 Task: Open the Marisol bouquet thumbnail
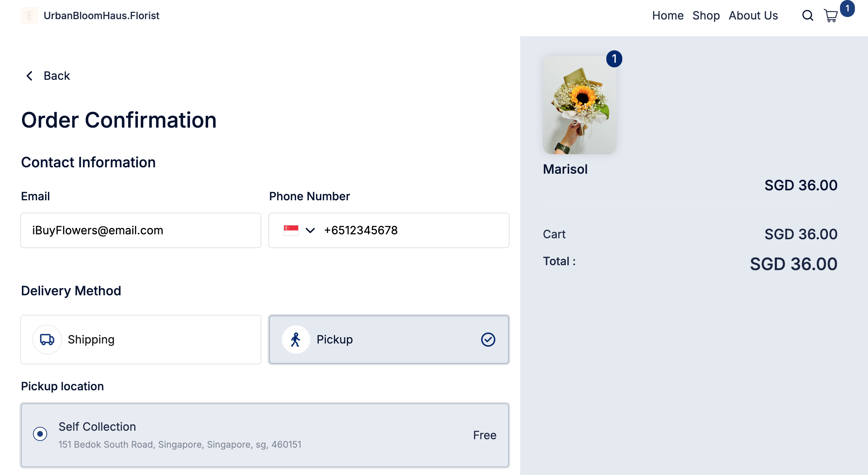[580, 105]
